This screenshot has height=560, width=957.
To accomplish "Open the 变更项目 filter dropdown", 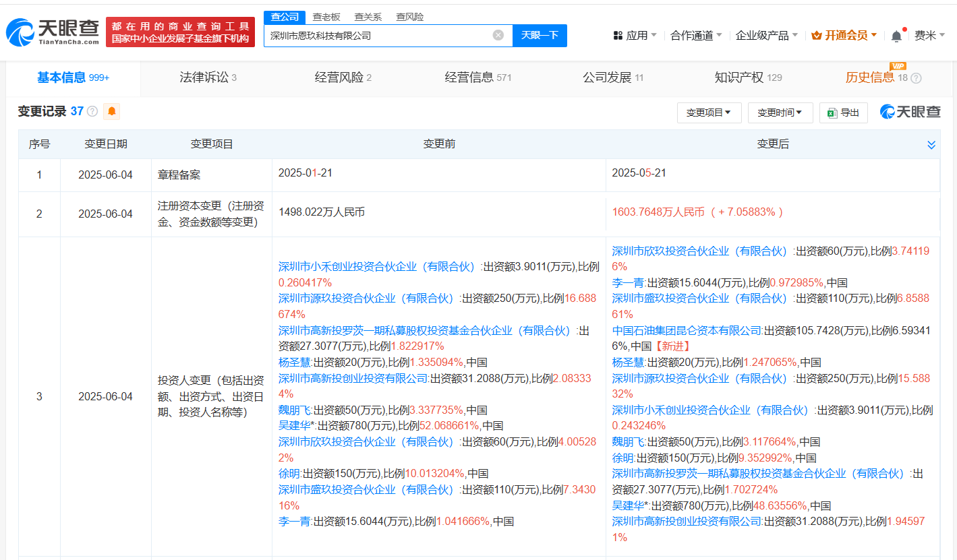I will 709,113.
